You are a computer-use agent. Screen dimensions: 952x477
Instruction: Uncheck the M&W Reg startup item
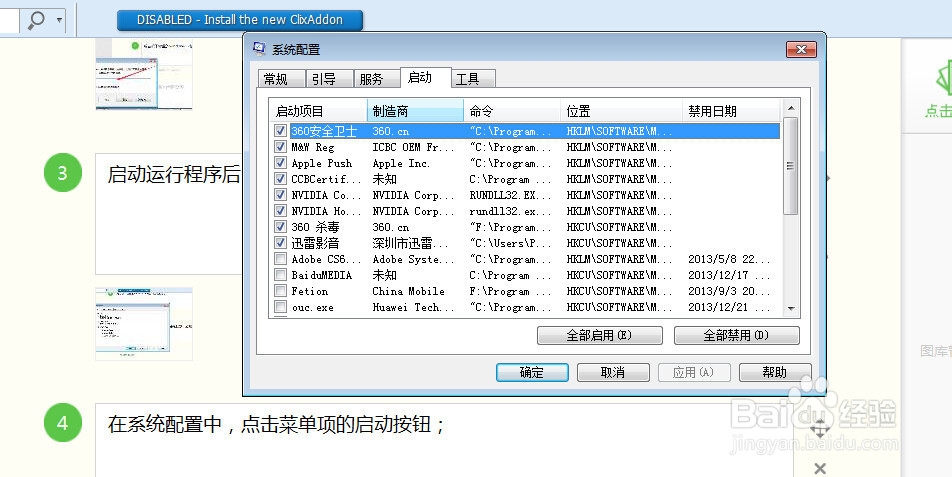tap(280, 147)
